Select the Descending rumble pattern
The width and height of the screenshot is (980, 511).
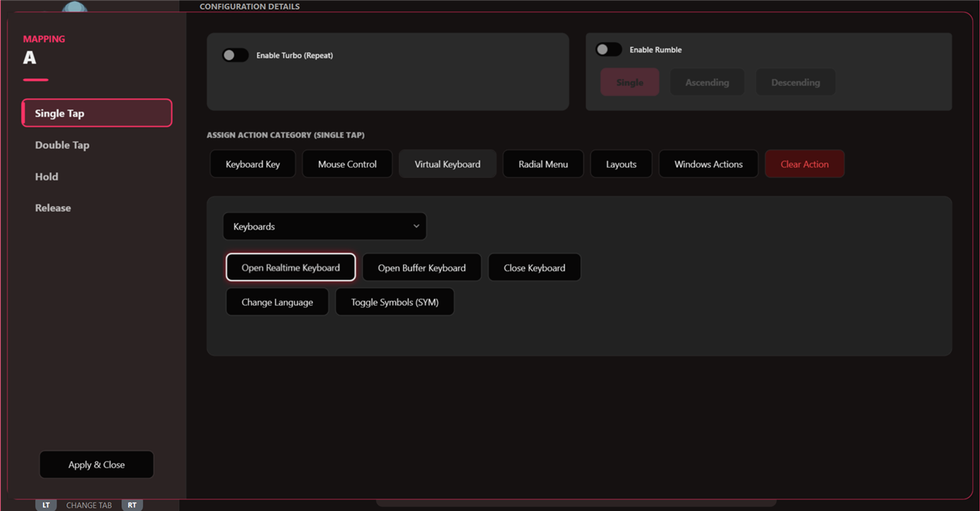click(x=795, y=82)
